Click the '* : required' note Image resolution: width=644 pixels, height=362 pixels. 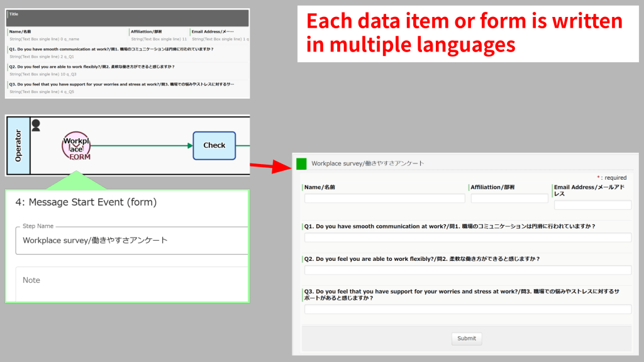(x=611, y=178)
